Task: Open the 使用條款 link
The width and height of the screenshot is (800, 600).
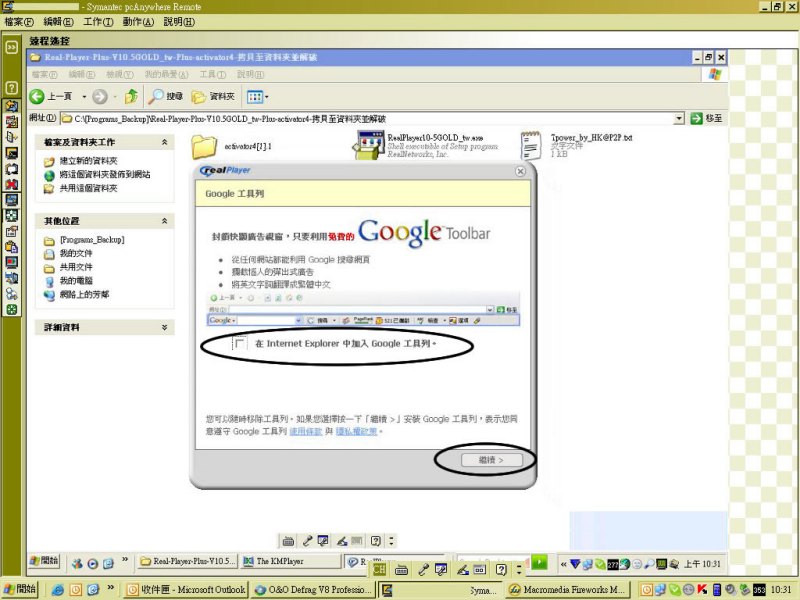Action: 306,431
